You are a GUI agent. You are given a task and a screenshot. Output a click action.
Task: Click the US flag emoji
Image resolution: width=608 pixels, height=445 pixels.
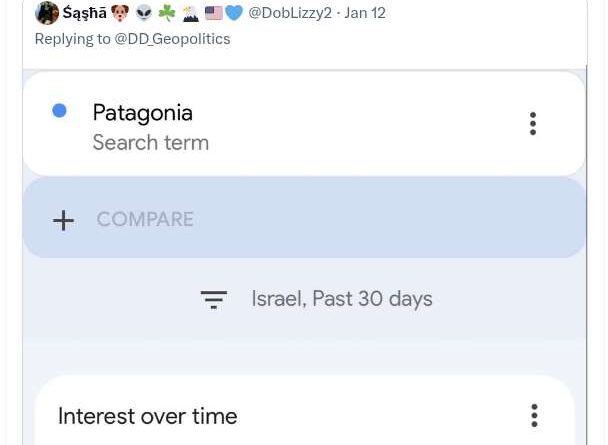(213, 13)
